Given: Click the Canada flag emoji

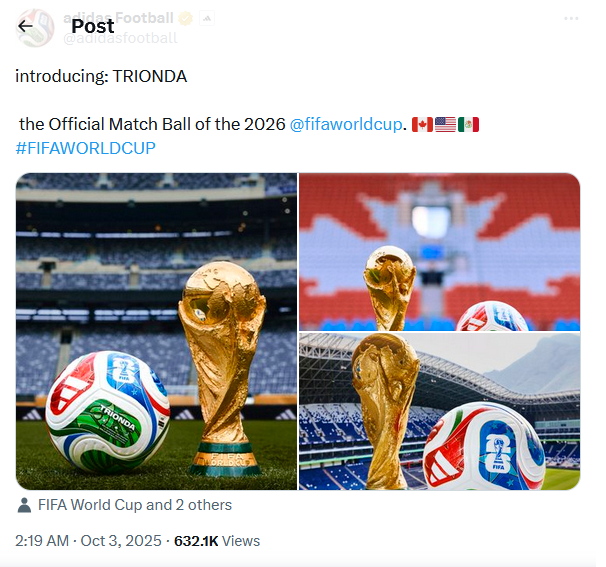Looking at the screenshot, I should pos(422,125).
